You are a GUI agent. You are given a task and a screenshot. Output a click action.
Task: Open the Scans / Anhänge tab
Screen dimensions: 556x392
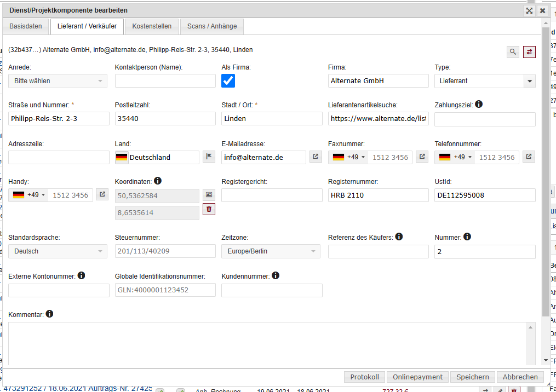(x=212, y=26)
